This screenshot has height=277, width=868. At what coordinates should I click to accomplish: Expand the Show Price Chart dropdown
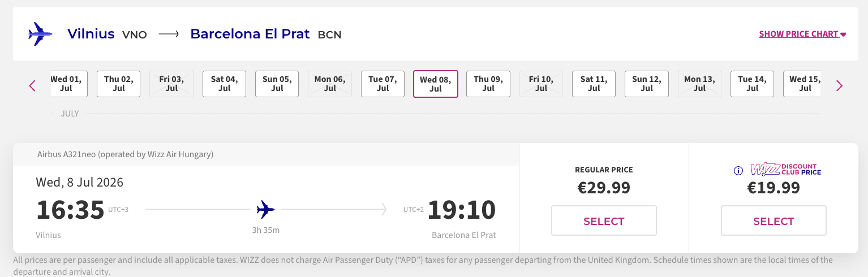pos(802,34)
